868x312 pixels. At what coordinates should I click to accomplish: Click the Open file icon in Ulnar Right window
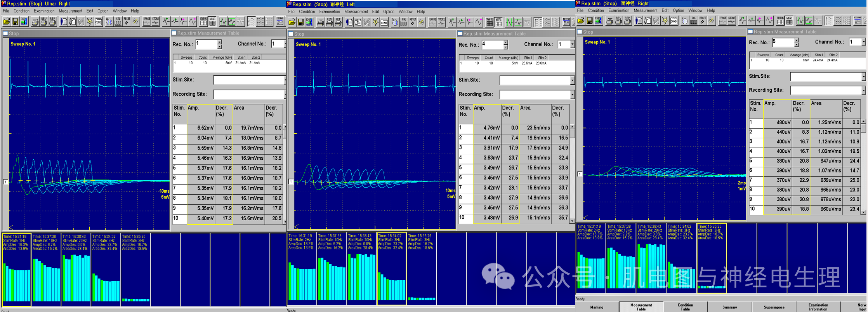(x=7, y=21)
